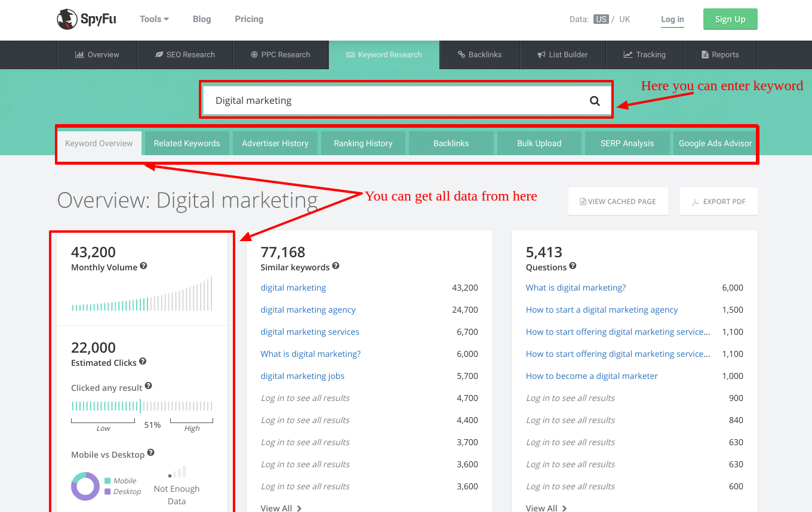Open 'What is digital marketing?' in Questions
Screen dimensions: 812x512
(576, 288)
